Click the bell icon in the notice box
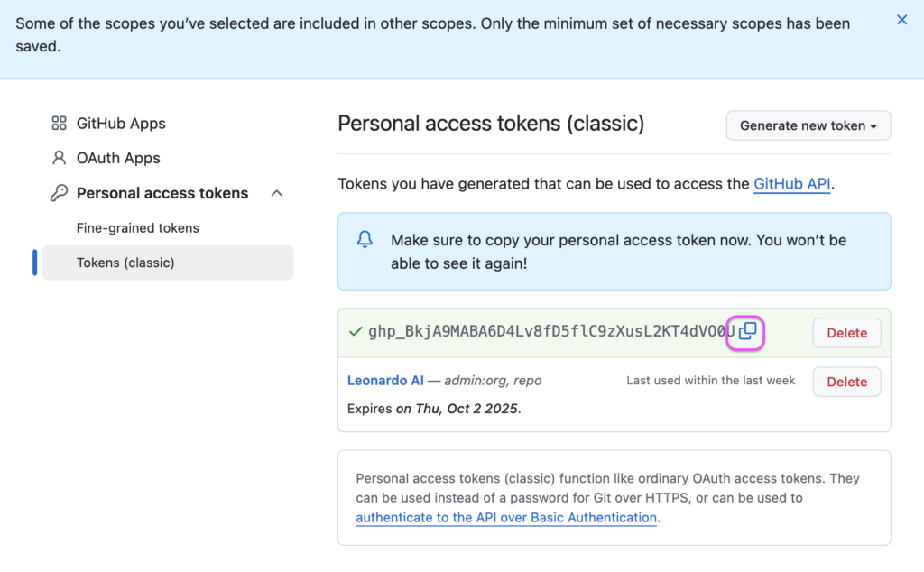924x572 pixels. pyautogui.click(x=365, y=239)
